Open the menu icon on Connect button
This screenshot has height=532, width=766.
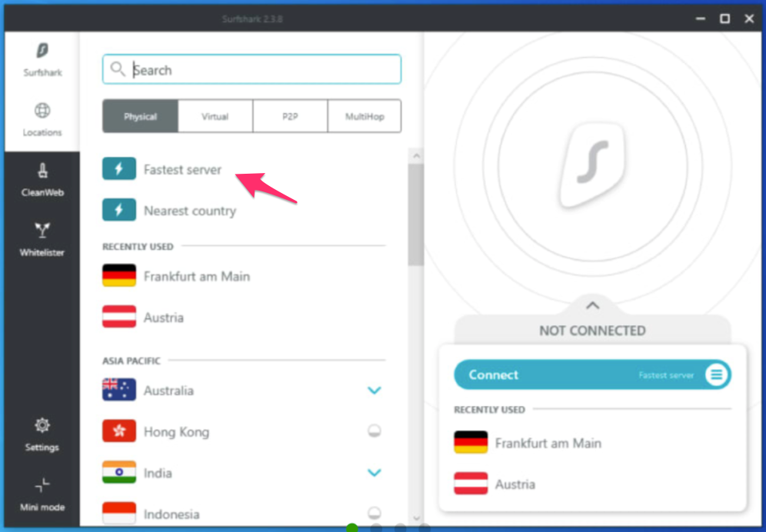(x=716, y=375)
